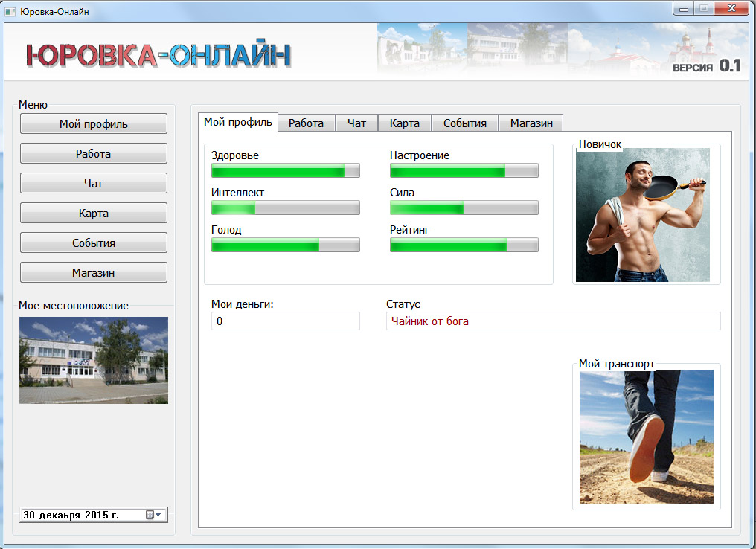The height and width of the screenshot is (549, 756).
Task: Click the Мое местоположение building photo
Action: 93,360
